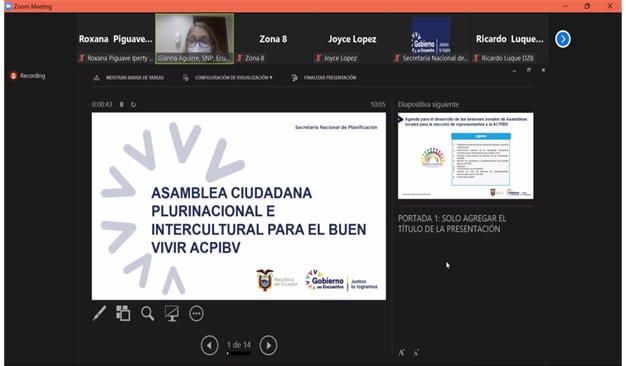Increase the notes text size
The image size is (626, 366).
[401, 352]
